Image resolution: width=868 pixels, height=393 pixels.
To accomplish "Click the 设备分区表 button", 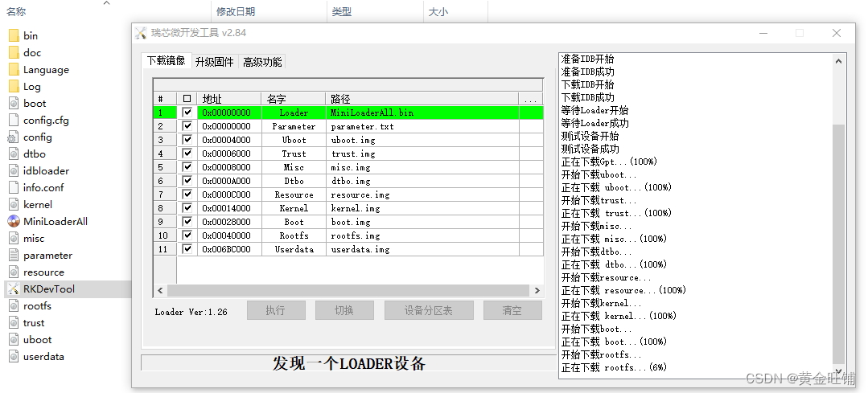I will [426, 311].
